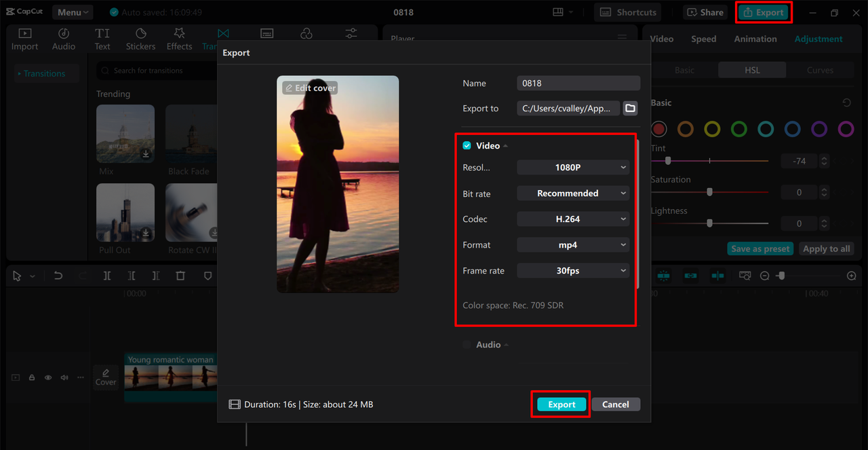Open the layout icon in title bar
Image resolution: width=868 pixels, height=450 pixels.
[x=558, y=12]
